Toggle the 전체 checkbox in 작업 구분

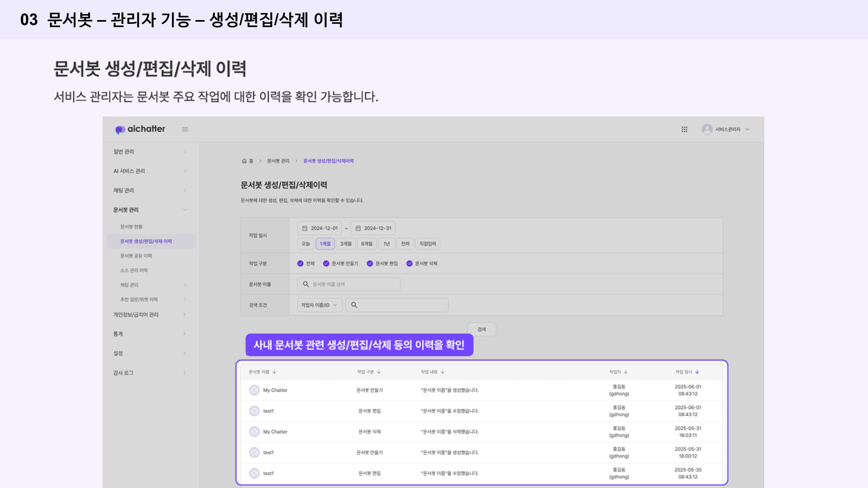point(301,264)
